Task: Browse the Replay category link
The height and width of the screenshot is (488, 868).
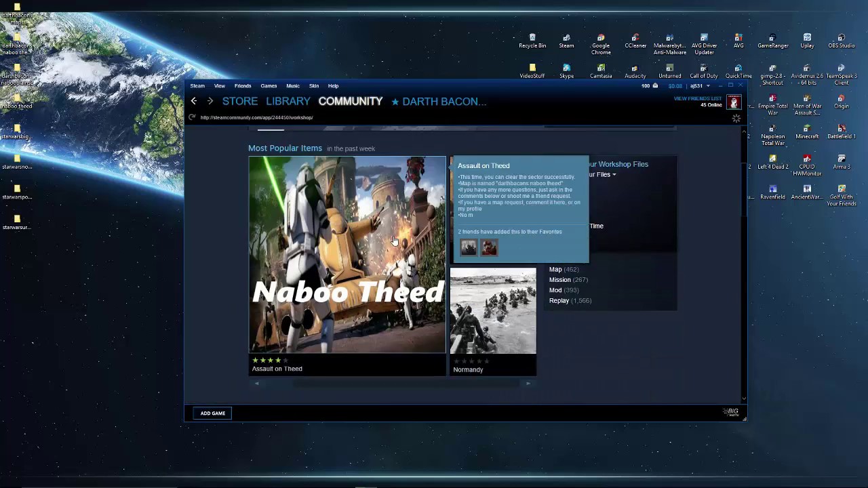Action: click(x=559, y=300)
